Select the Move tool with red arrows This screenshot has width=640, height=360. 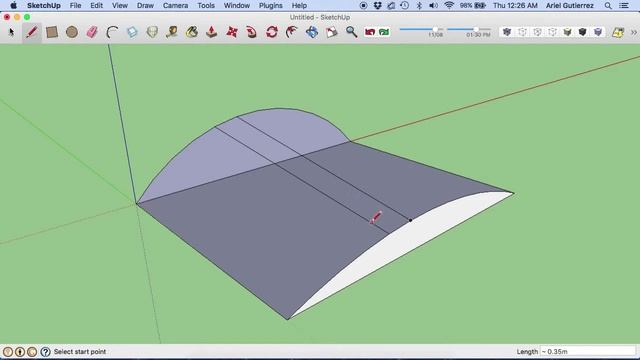coord(232,32)
